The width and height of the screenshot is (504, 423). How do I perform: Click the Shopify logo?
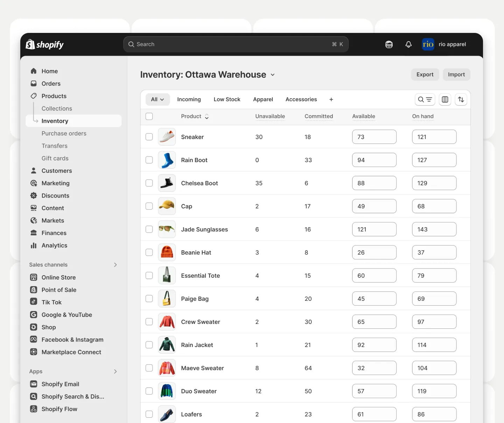[44, 44]
